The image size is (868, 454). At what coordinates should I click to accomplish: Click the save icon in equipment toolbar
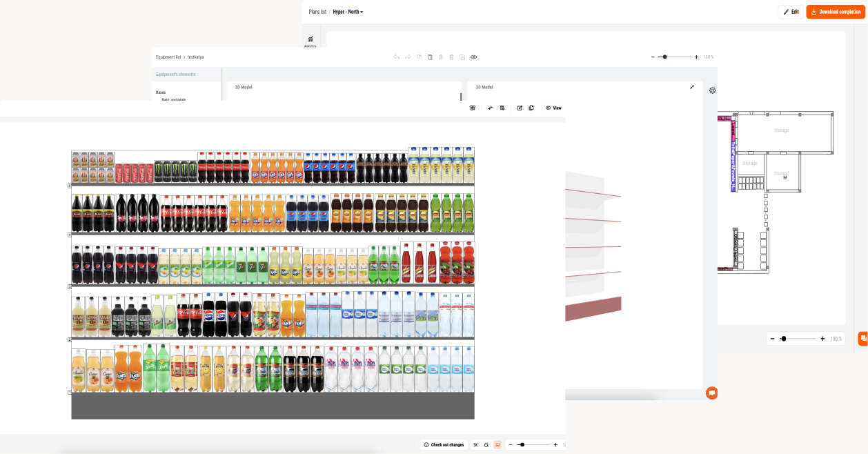[x=462, y=57]
